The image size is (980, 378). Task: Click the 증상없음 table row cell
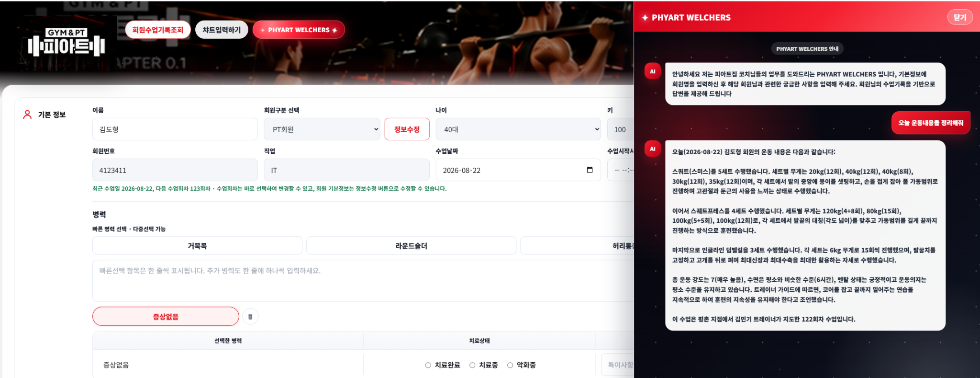coord(228,365)
